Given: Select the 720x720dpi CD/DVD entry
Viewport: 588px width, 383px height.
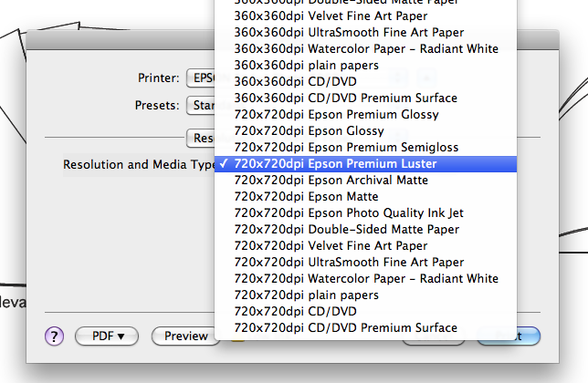Looking at the screenshot, I should 365,312.
